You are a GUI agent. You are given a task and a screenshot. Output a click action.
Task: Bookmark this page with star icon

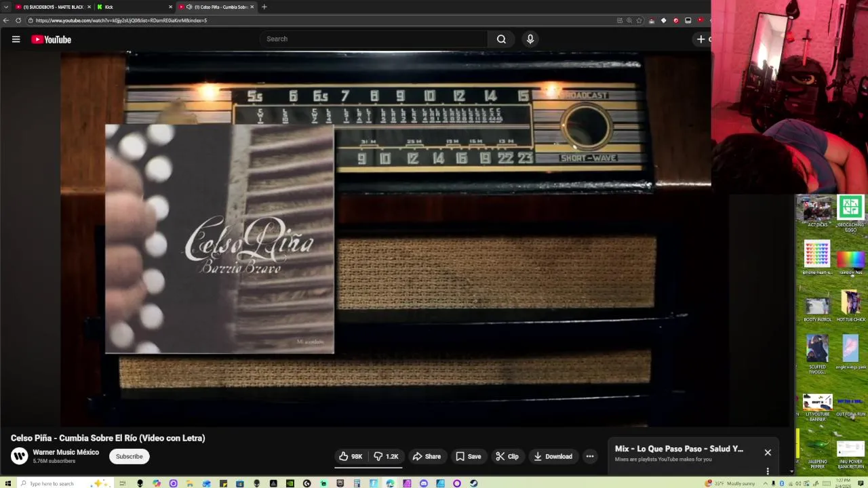coord(638,20)
